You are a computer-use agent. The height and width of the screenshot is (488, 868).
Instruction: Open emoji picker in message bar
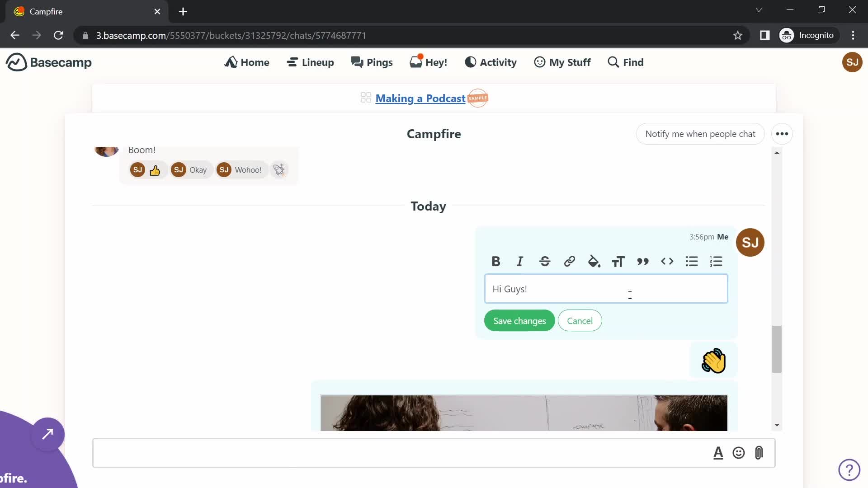click(x=739, y=453)
